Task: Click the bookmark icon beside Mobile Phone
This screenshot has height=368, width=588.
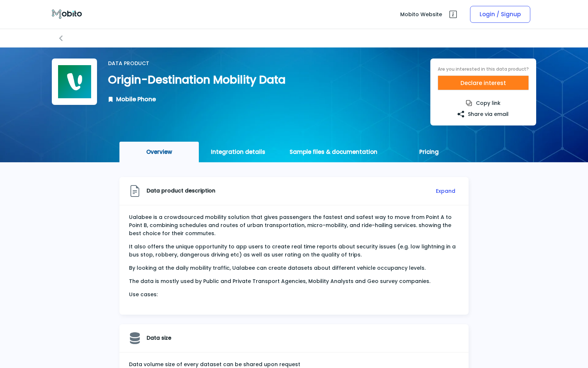Action: tap(111, 99)
